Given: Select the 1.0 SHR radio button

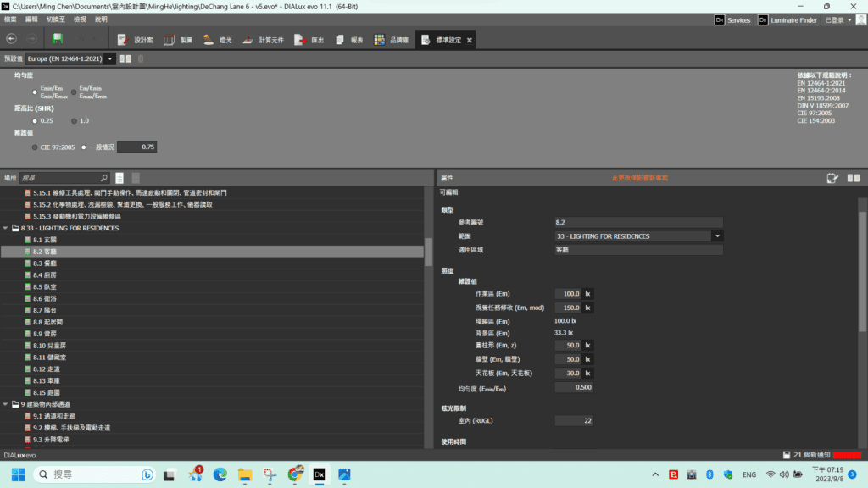Looking at the screenshot, I should (x=75, y=120).
